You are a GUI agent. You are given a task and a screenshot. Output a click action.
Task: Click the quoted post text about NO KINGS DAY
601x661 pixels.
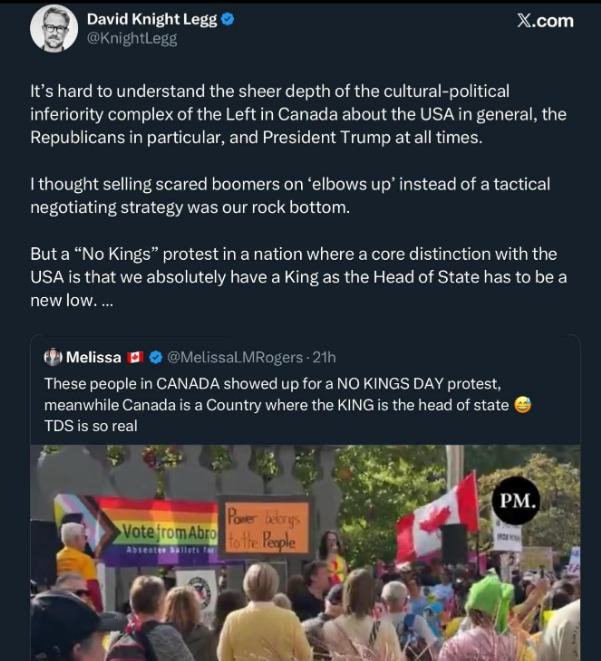click(x=280, y=405)
